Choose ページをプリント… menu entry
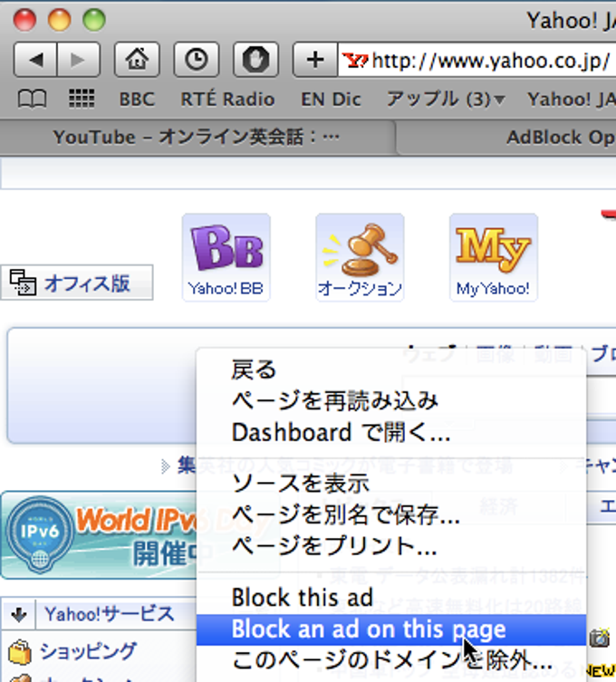Image resolution: width=616 pixels, height=682 pixels. point(391,546)
